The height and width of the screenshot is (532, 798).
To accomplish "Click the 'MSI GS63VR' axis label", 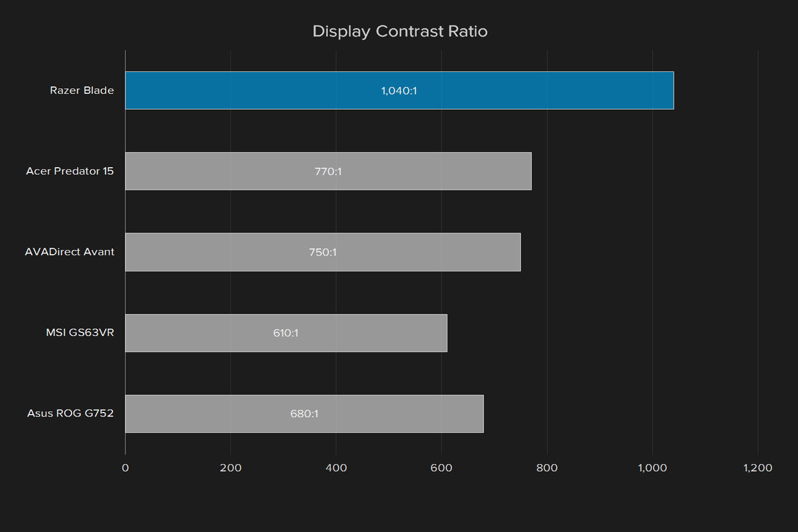I will [80, 332].
